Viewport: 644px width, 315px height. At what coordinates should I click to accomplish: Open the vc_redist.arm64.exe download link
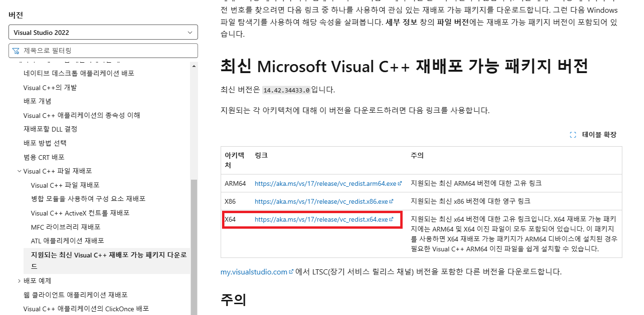click(326, 183)
